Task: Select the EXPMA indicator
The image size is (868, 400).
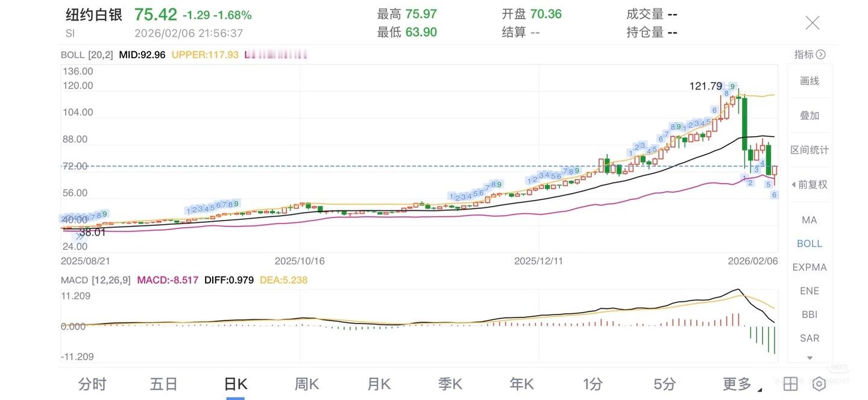Action: [809, 267]
